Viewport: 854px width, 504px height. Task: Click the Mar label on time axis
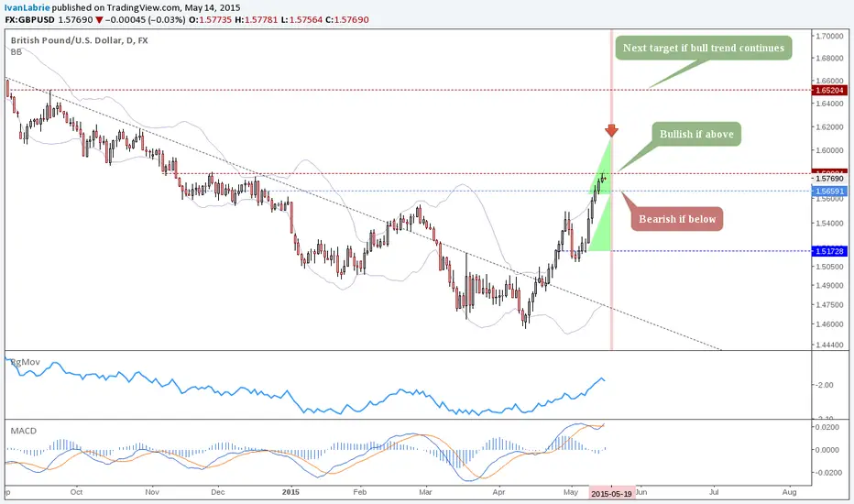(x=425, y=492)
